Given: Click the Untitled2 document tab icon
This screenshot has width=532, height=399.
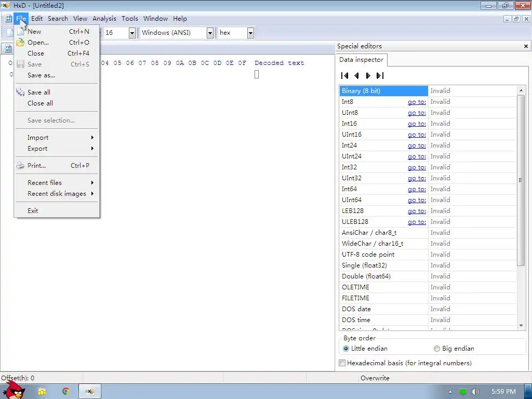Looking at the screenshot, I should click(8, 49).
